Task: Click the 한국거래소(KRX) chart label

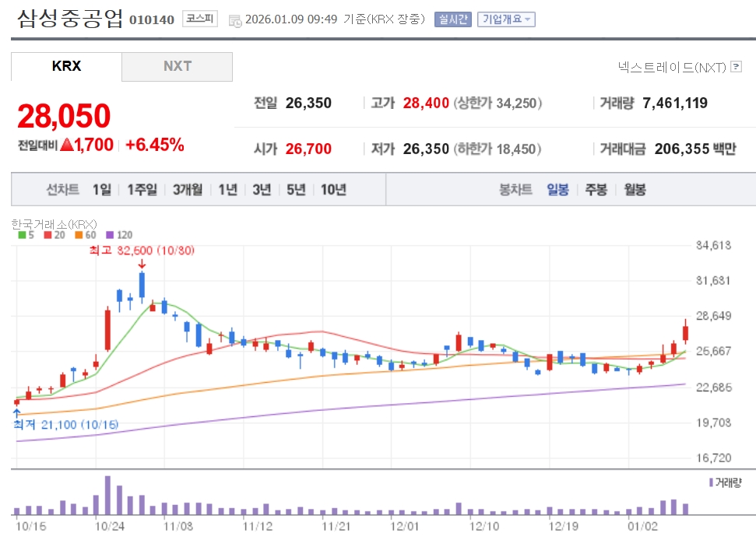Action: (x=54, y=224)
